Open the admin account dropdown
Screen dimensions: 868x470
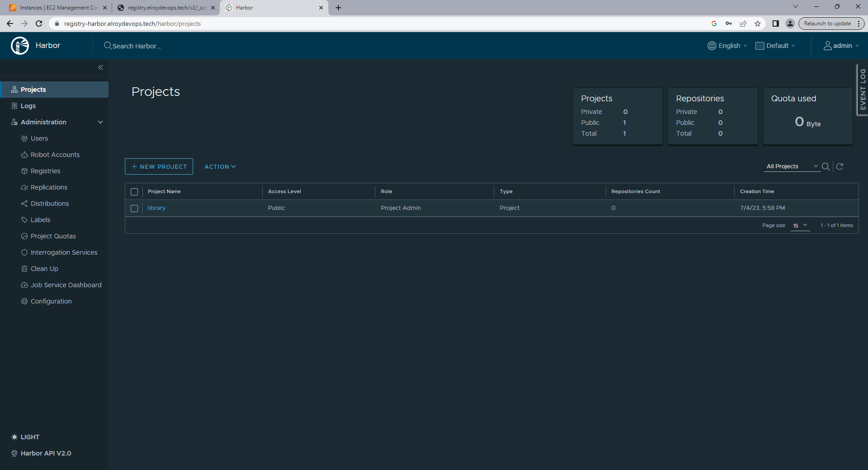841,46
